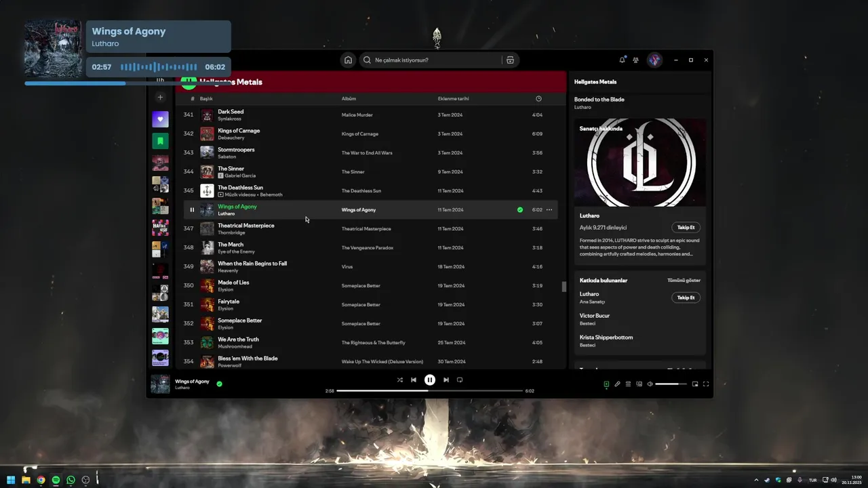
Task: Select the Fairytale track
Action: [x=229, y=302]
